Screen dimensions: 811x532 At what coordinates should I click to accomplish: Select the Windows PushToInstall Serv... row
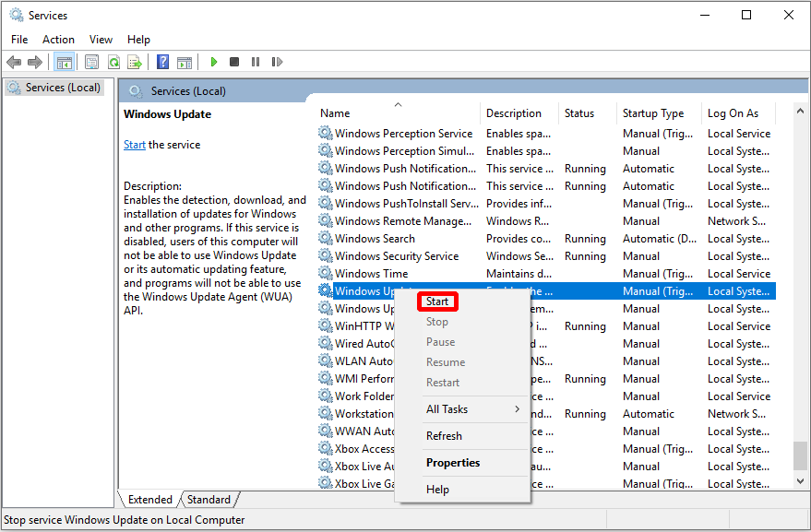coord(545,204)
